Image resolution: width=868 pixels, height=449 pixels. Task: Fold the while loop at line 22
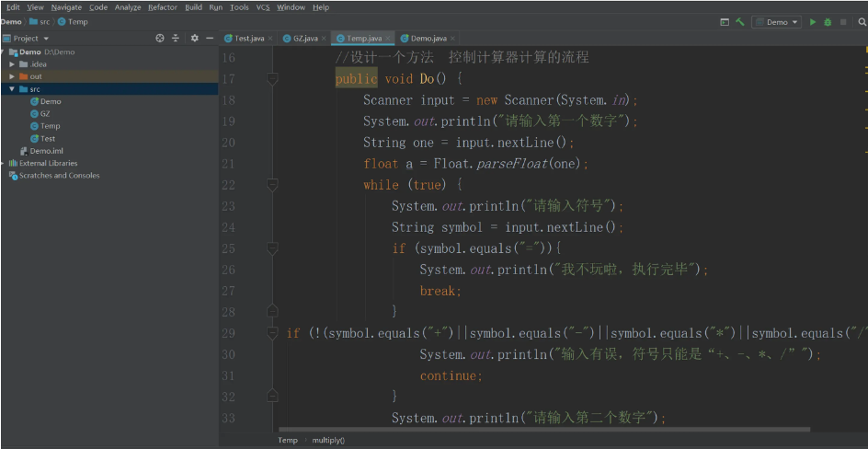272,185
